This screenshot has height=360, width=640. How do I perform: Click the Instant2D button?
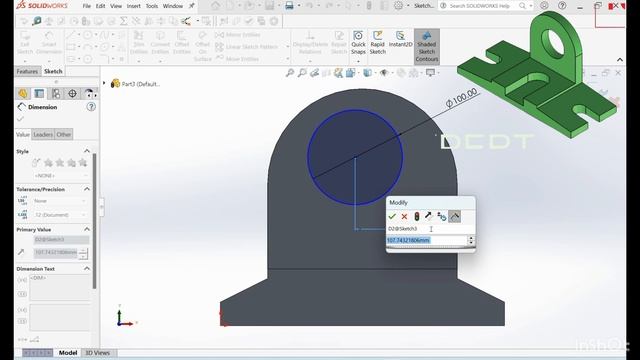400,40
